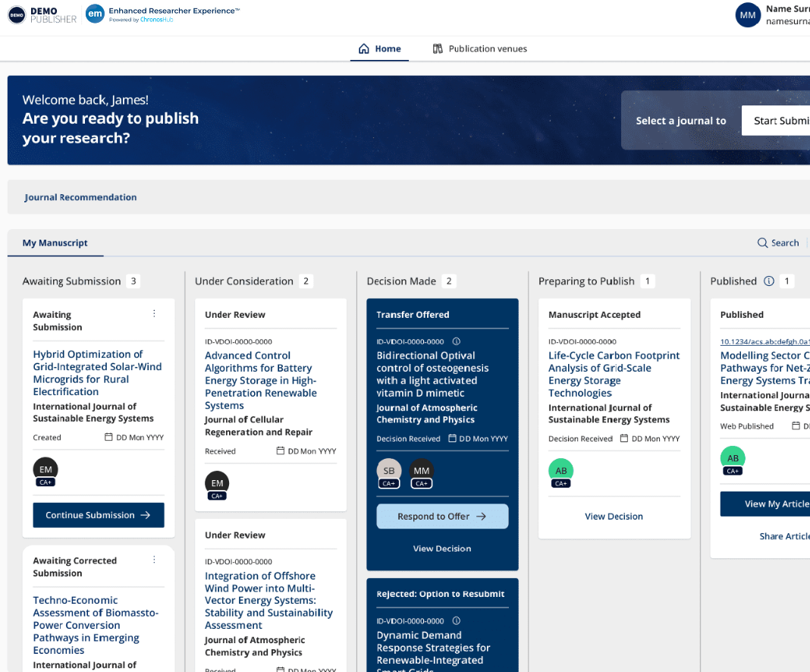The width and height of the screenshot is (810, 672).
Task: Click info icon on Rejected: Option to Resubmit card
Action: (x=456, y=621)
